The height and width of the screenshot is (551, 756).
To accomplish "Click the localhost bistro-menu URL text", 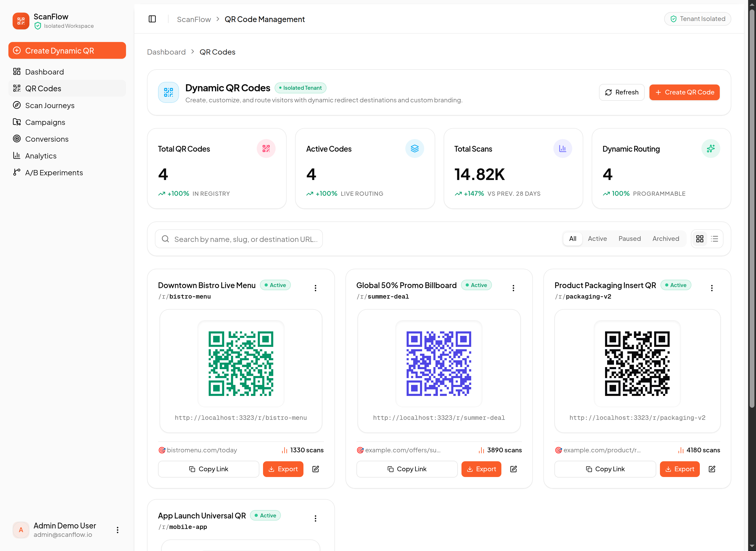I will click(x=241, y=418).
